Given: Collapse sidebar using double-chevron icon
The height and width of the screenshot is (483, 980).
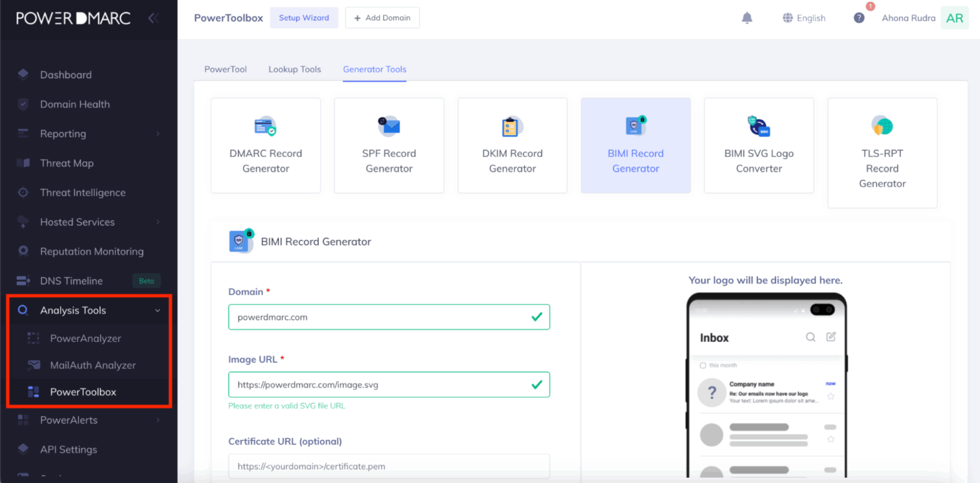Looking at the screenshot, I should (154, 18).
